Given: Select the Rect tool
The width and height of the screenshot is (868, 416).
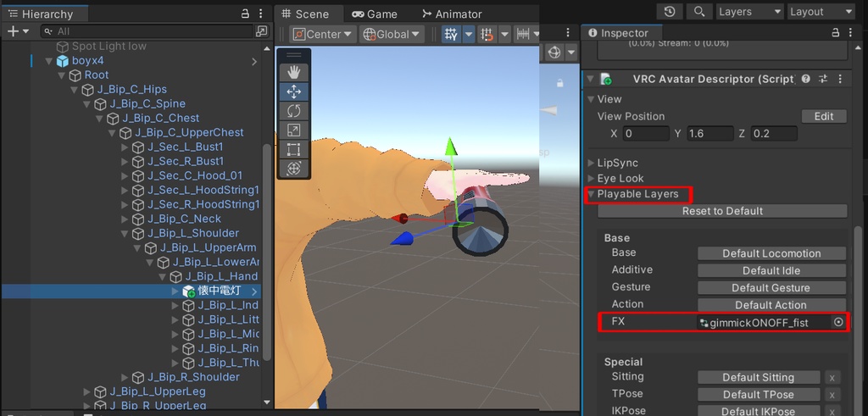Looking at the screenshot, I should [x=293, y=149].
